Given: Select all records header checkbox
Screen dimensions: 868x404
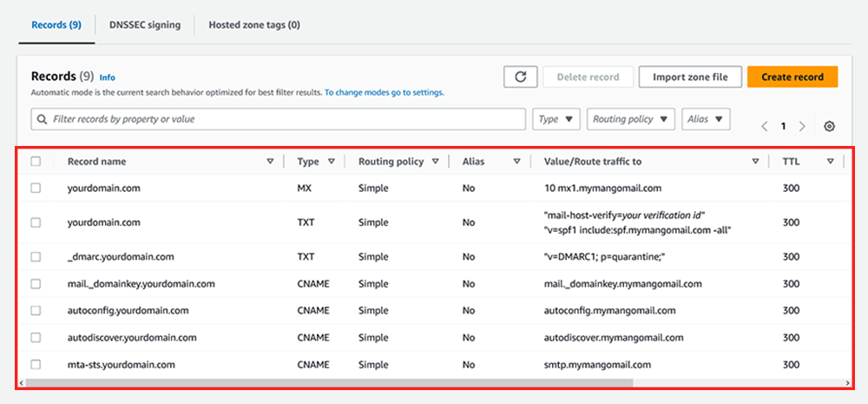Looking at the screenshot, I should click(36, 162).
